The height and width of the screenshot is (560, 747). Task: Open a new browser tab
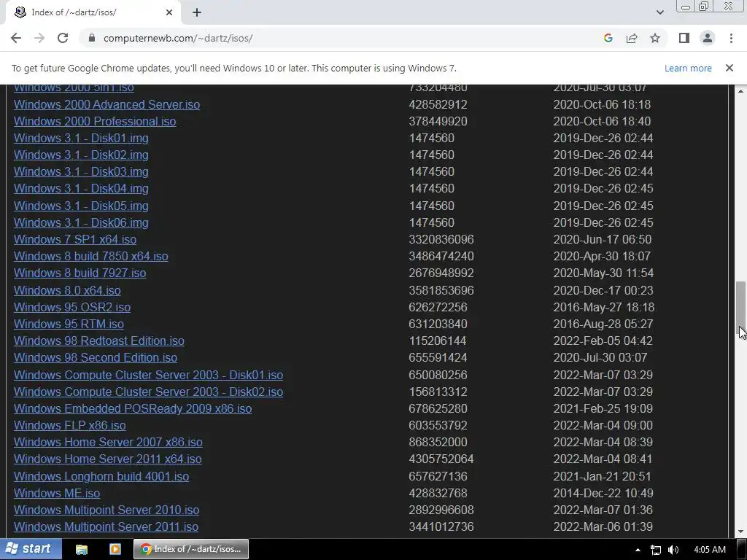(x=197, y=12)
